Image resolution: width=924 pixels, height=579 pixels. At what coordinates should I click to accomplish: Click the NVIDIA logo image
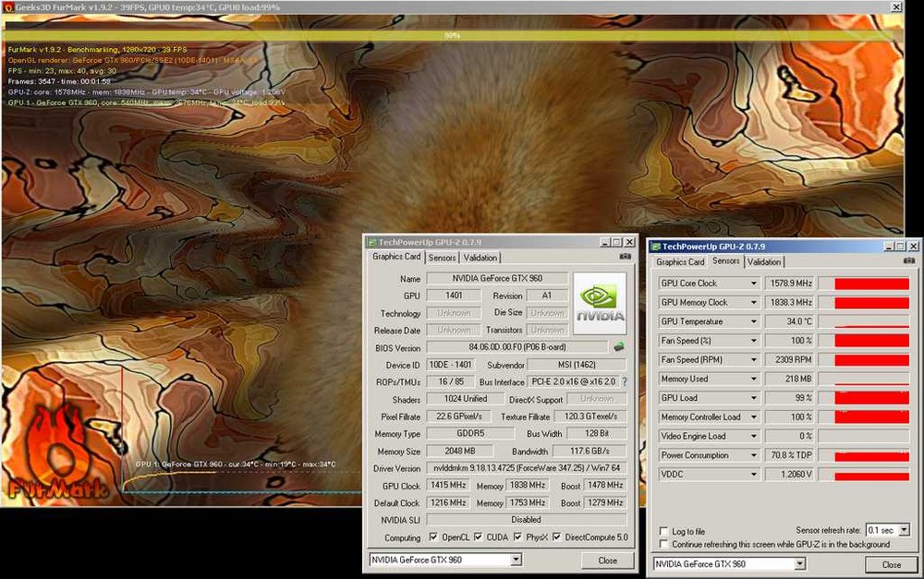pos(600,303)
